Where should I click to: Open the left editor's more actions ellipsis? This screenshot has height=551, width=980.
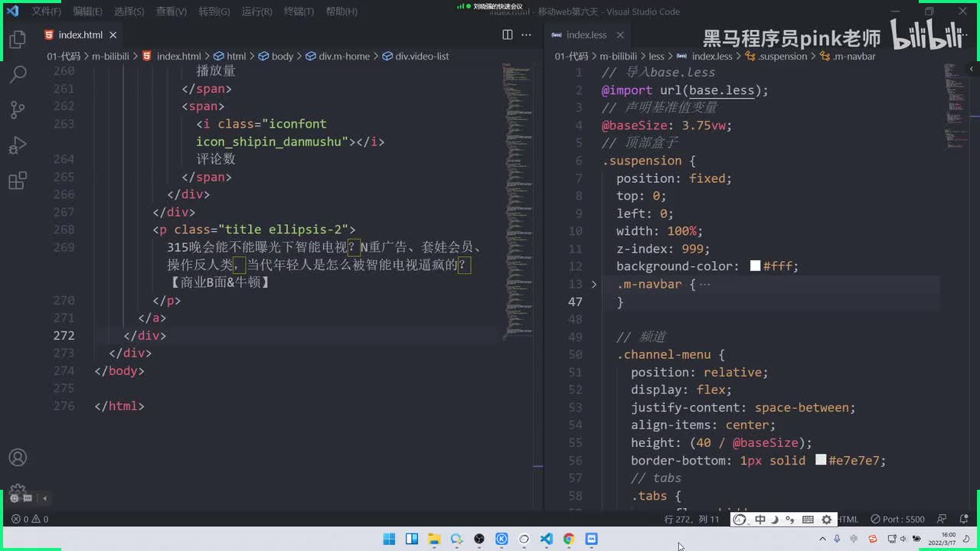pos(526,34)
